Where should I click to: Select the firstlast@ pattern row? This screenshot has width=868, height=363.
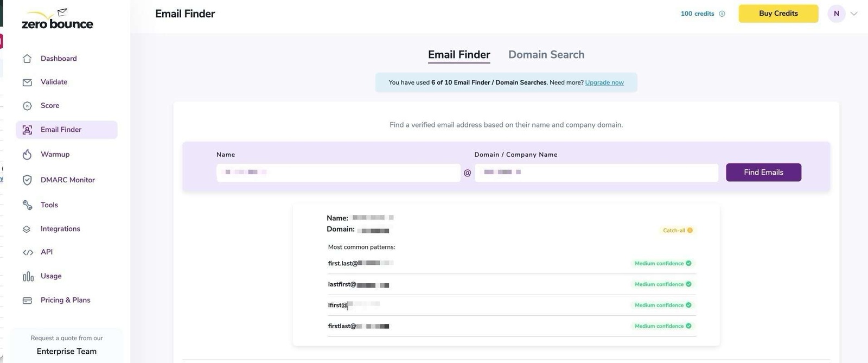[512, 326]
